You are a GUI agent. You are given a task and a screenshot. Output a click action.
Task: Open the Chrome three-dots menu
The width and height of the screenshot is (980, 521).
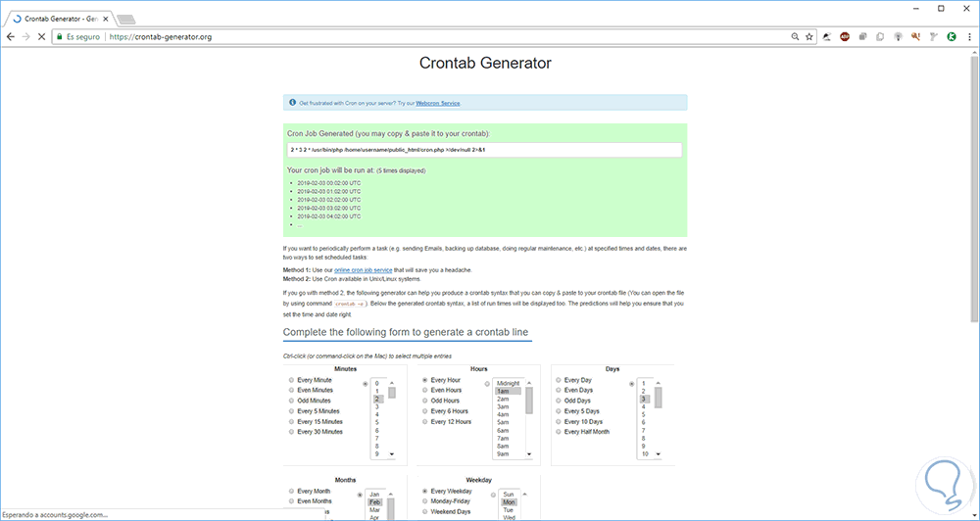pos(969,37)
